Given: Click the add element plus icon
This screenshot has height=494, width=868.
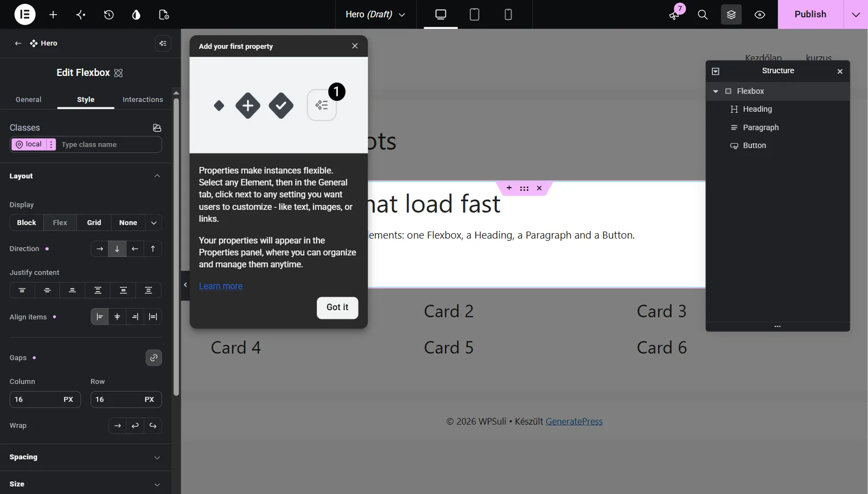Looking at the screenshot, I should click(53, 15).
